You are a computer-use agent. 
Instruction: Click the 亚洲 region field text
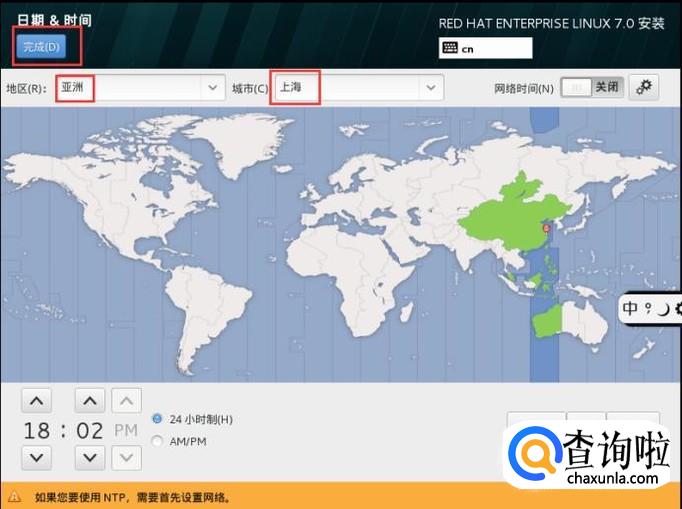[x=72, y=87]
